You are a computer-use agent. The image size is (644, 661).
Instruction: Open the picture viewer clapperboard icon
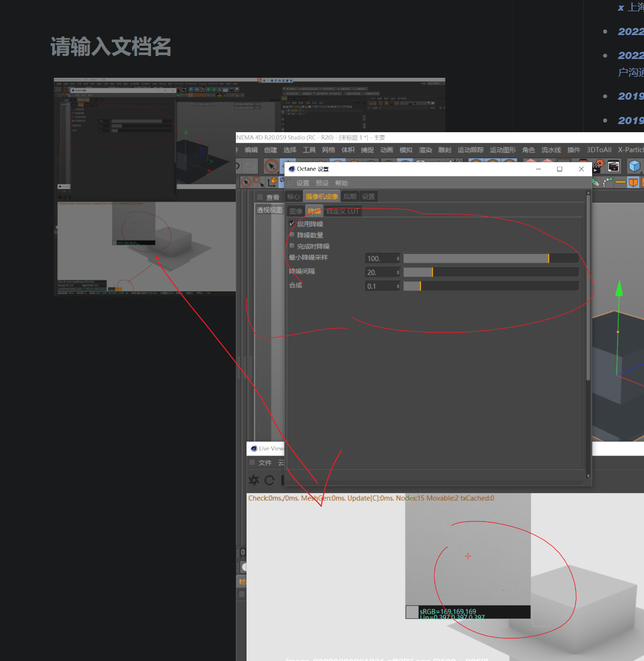(x=614, y=166)
